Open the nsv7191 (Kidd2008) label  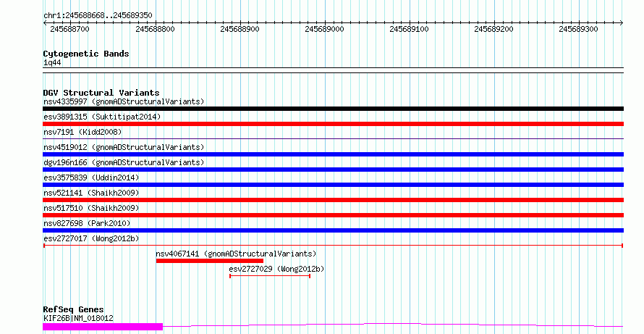[82, 132]
